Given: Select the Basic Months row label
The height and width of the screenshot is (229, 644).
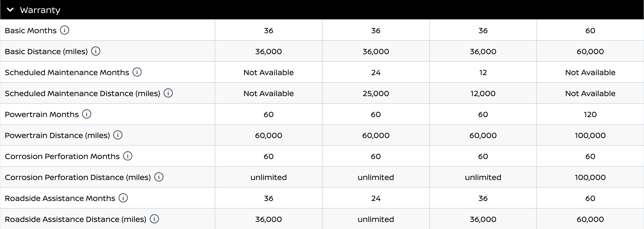Looking at the screenshot, I should click(x=31, y=31).
